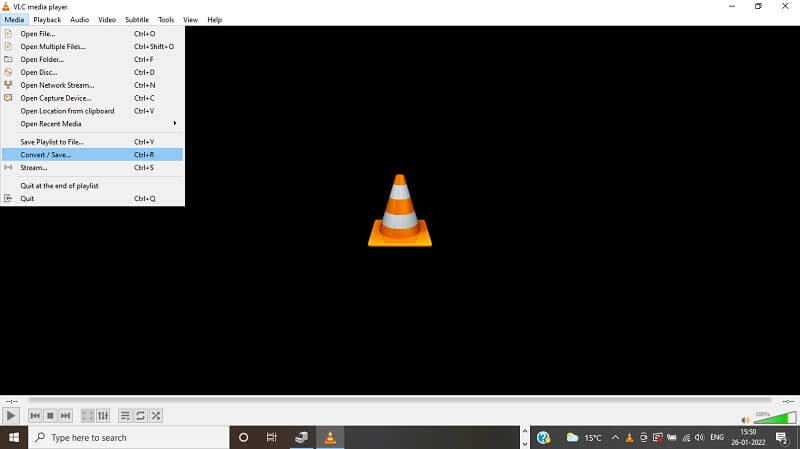Click the Open Folder icon

click(x=8, y=59)
